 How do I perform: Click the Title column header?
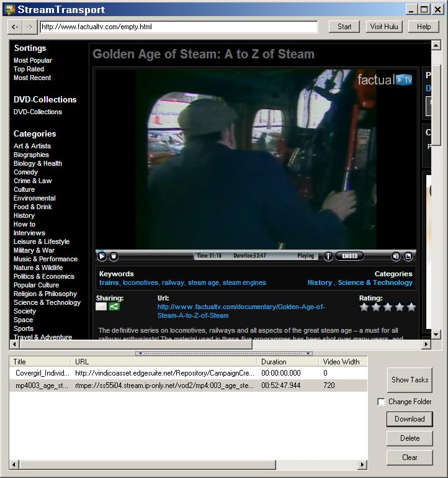click(40, 362)
